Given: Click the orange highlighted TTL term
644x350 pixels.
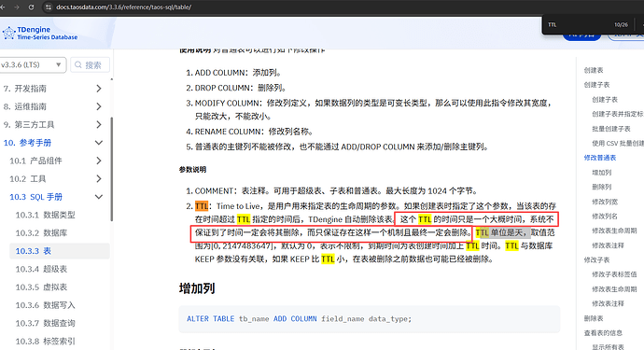Looking at the screenshot, I should pyautogui.click(x=202, y=206).
